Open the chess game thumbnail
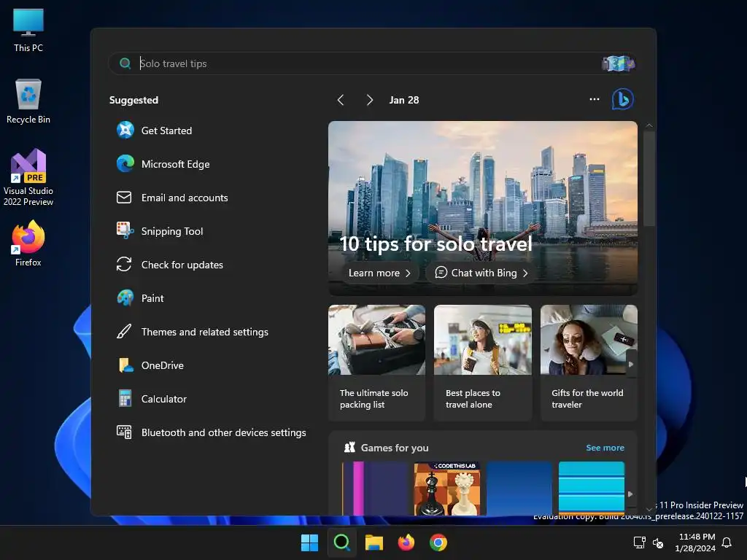The width and height of the screenshot is (747, 560). coord(447,489)
